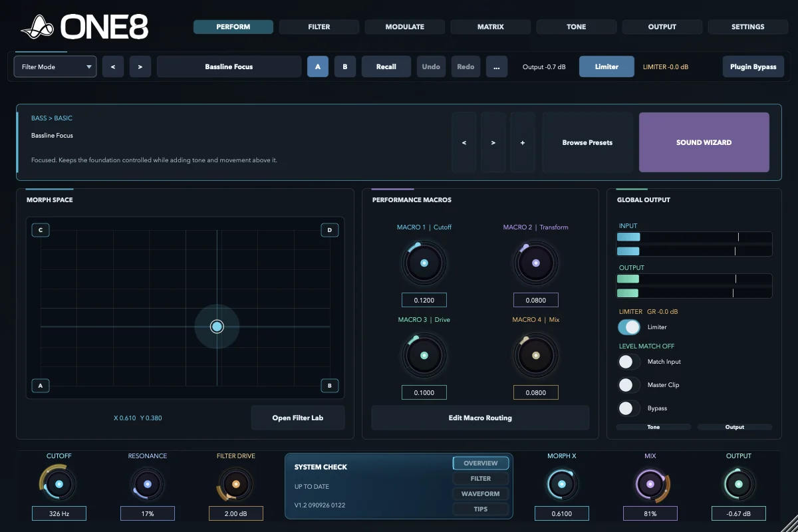Enable the Match Input switch
Viewport: 798px width, 532px height.
click(x=629, y=362)
